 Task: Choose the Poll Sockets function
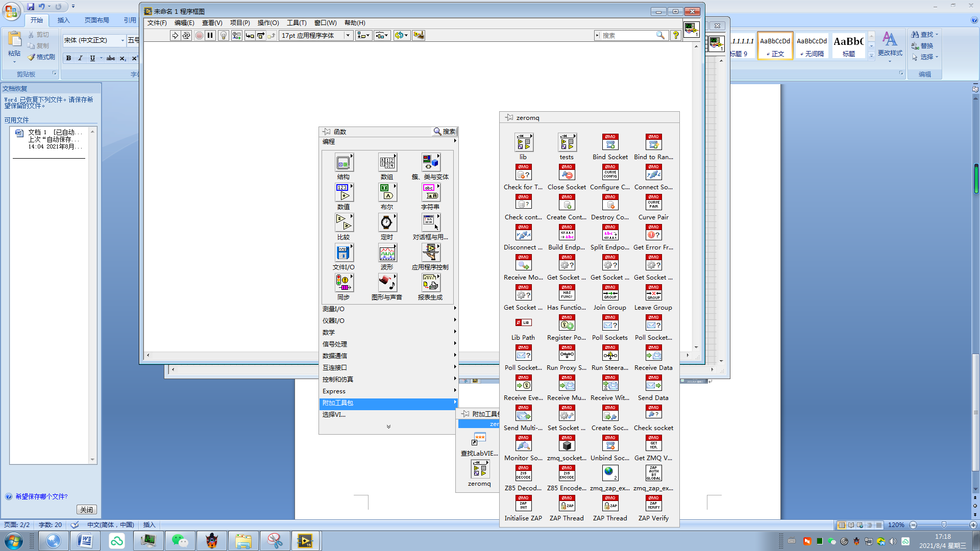610,322
